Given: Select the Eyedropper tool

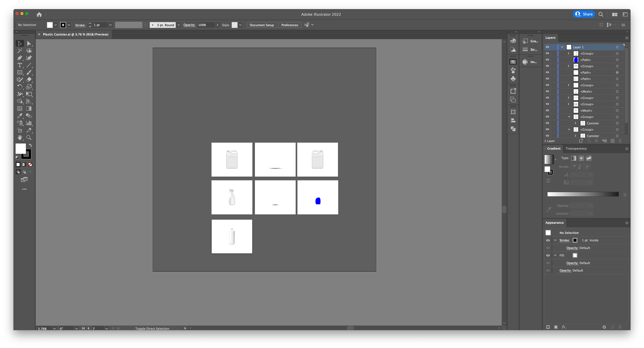Looking at the screenshot, I should 20,116.
